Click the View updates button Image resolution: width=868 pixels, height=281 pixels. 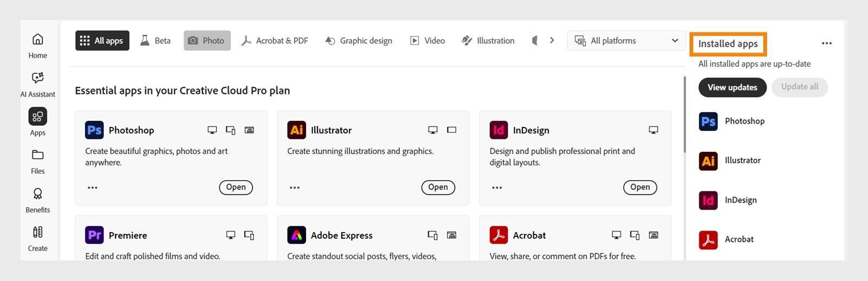pos(732,87)
